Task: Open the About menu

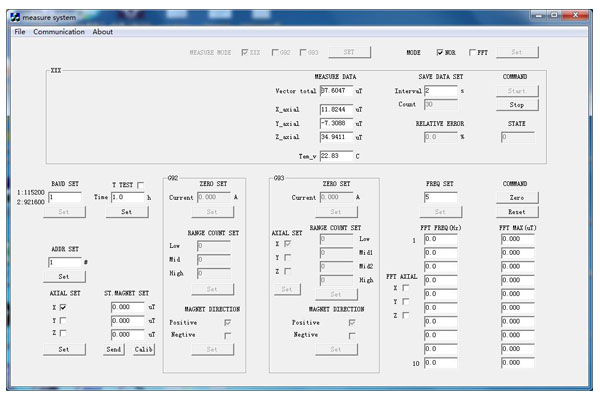Action: tap(103, 32)
